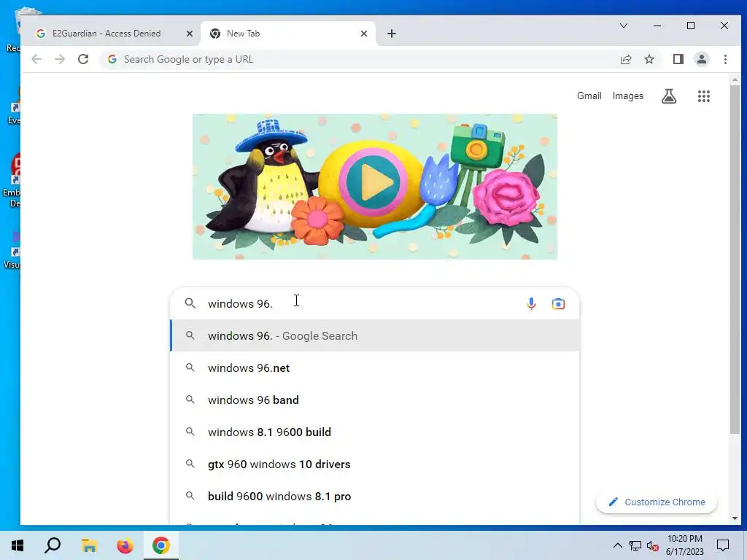
Task: Close the E2Guardian - Access Denied tab
Action: (x=189, y=34)
